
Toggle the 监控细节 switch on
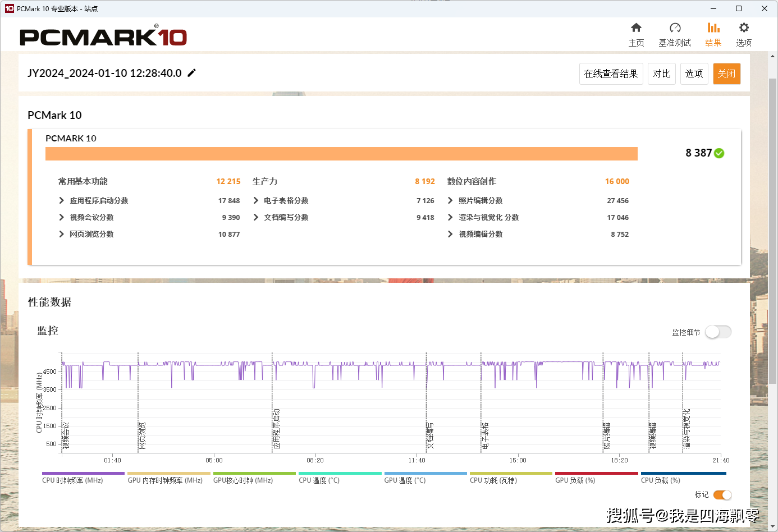click(x=718, y=332)
